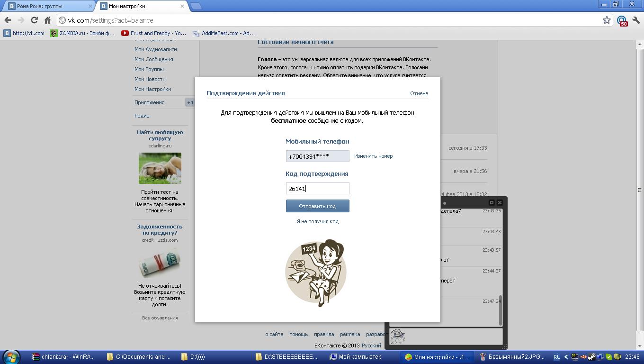Switch to the Мои настройки tab
The image size is (644, 364).
[x=143, y=6]
